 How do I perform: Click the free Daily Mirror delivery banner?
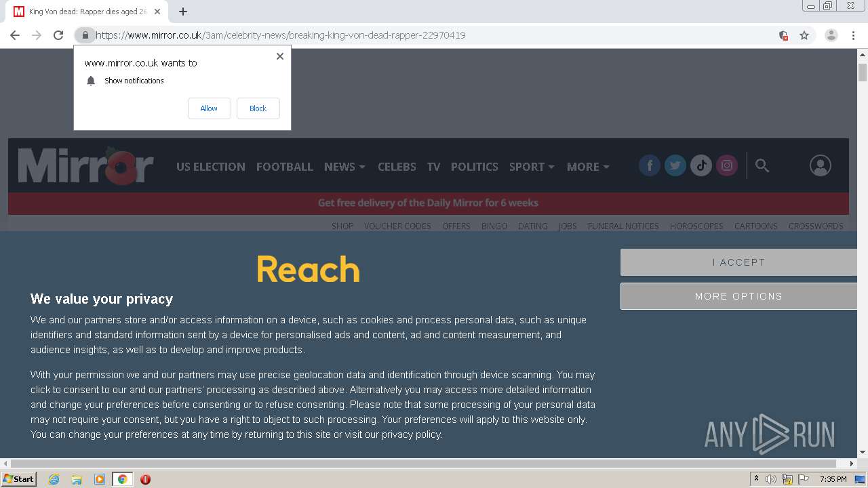click(x=429, y=203)
